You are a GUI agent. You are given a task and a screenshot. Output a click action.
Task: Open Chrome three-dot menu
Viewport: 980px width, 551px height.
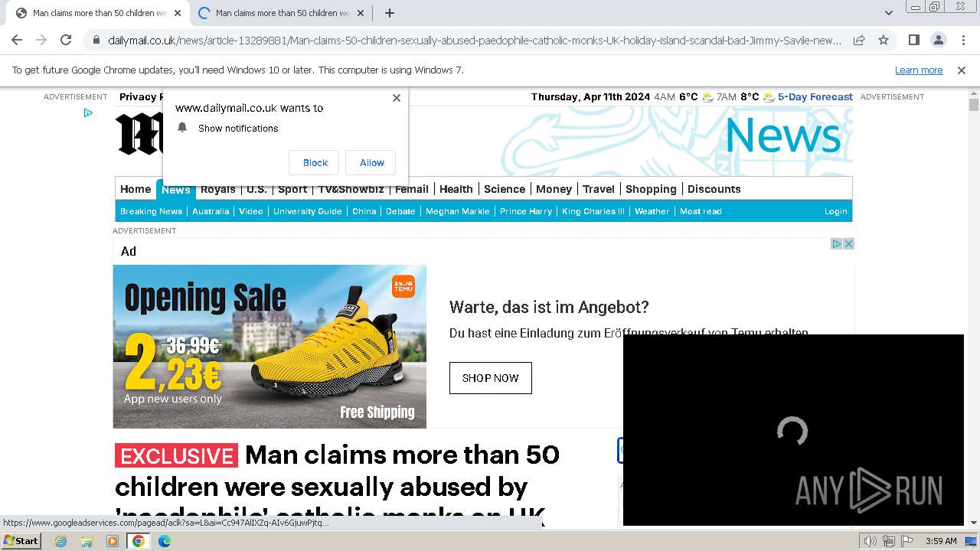click(x=963, y=40)
